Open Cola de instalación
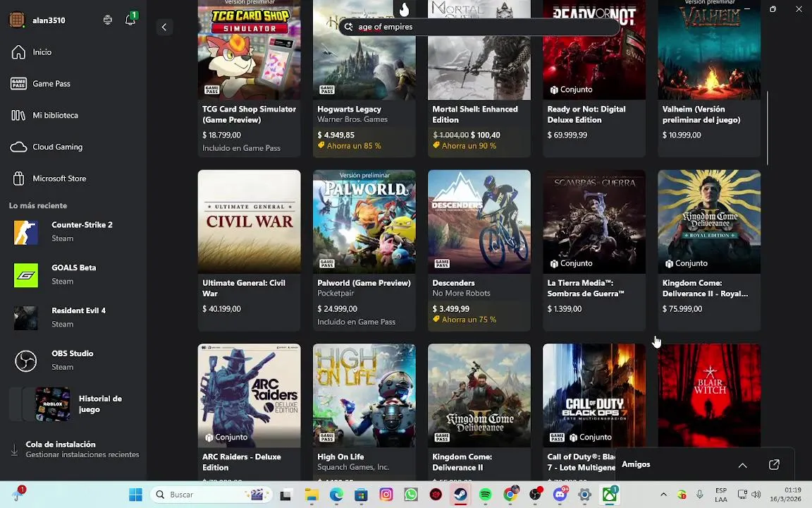This screenshot has width=812, height=508. (x=75, y=449)
